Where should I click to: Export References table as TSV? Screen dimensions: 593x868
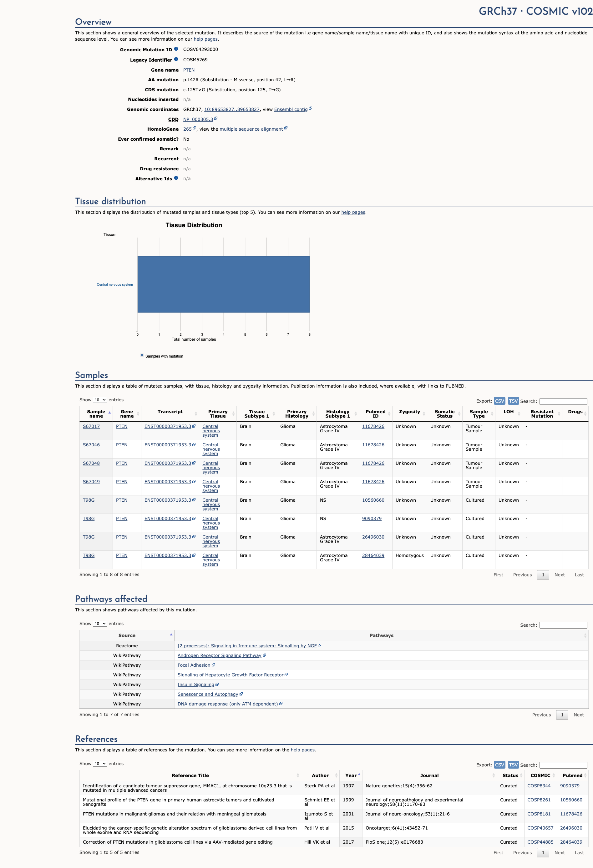[514, 765]
